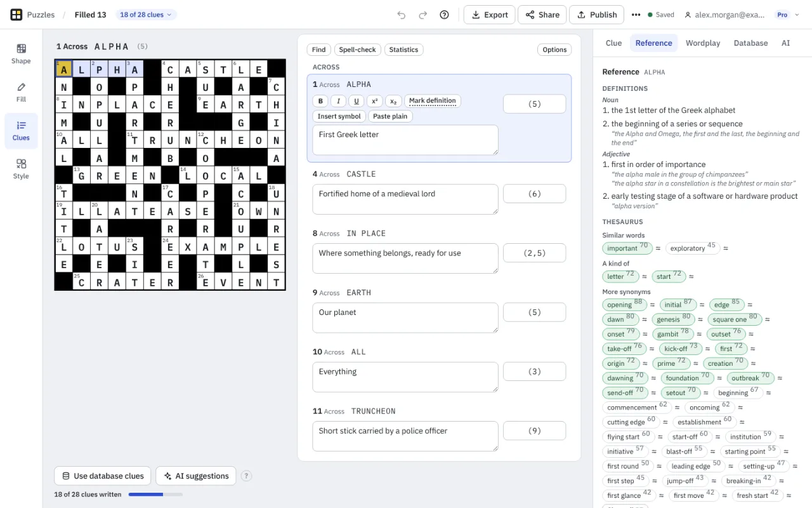This screenshot has height=508, width=812.
Task: Click the Saved status indicator
Action: (x=660, y=15)
